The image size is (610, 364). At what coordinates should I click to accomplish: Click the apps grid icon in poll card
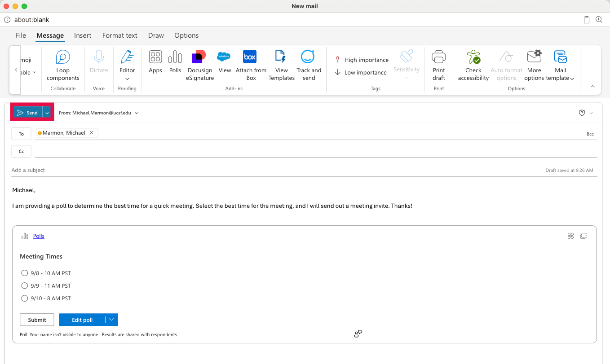point(571,236)
